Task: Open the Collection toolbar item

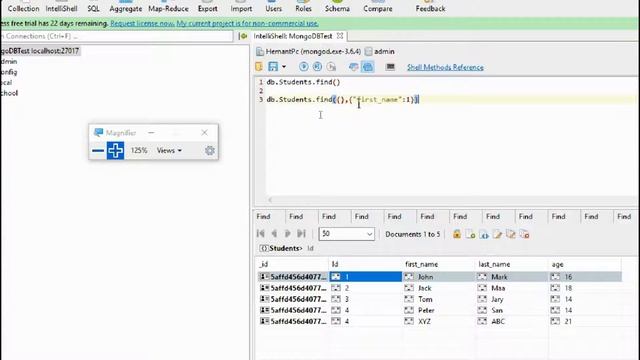Action: click(23, 8)
